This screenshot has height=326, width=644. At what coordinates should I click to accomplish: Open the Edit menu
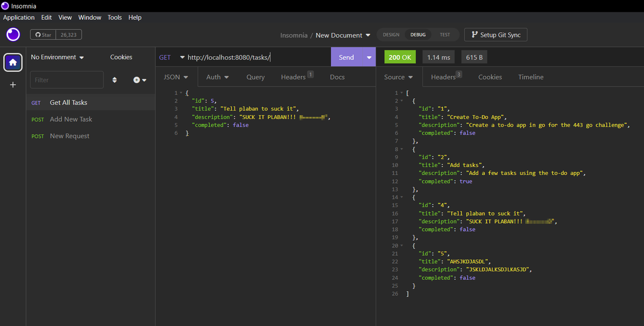tap(46, 17)
